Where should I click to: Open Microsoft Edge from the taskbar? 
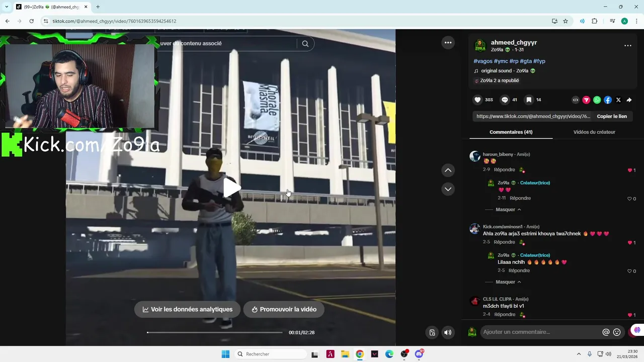(x=389, y=354)
